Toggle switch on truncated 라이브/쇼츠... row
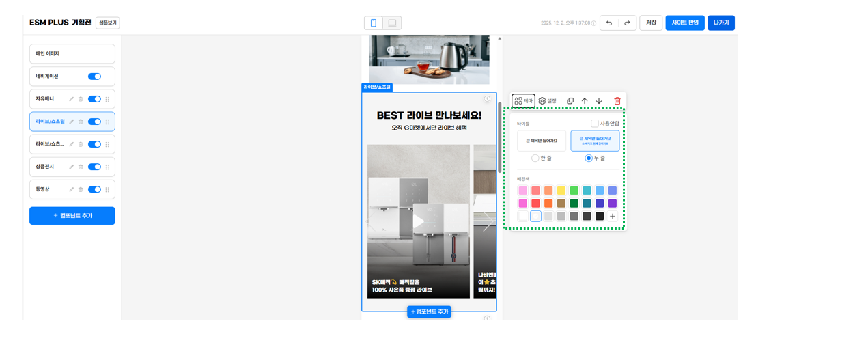This screenshot has height=360, width=868. click(94, 144)
